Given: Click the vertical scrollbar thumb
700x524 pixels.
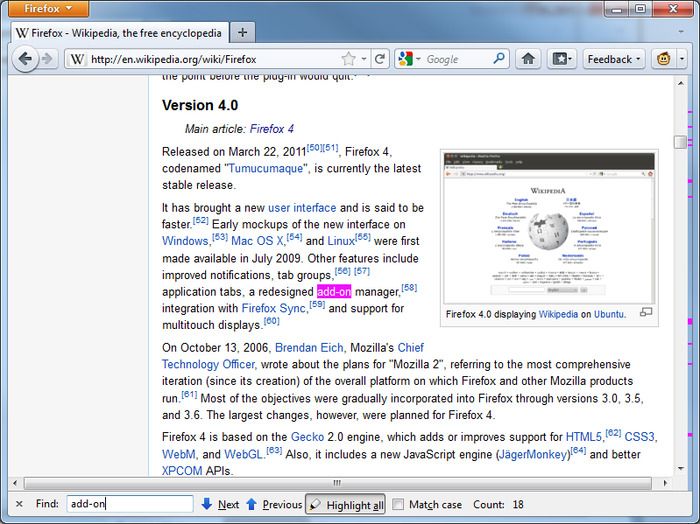Looking at the screenshot, I should click(x=681, y=142).
